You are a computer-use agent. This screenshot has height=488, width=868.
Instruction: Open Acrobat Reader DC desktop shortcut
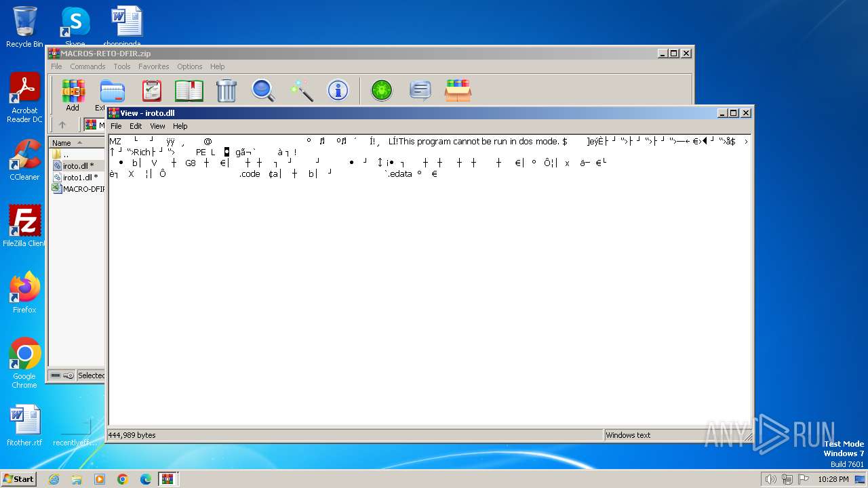[24, 98]
